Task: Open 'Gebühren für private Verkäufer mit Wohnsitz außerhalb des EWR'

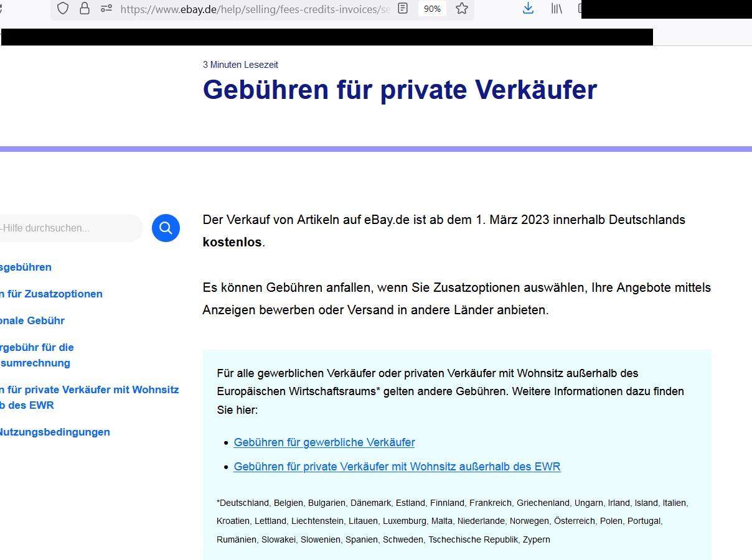Action: click(397, 467)
